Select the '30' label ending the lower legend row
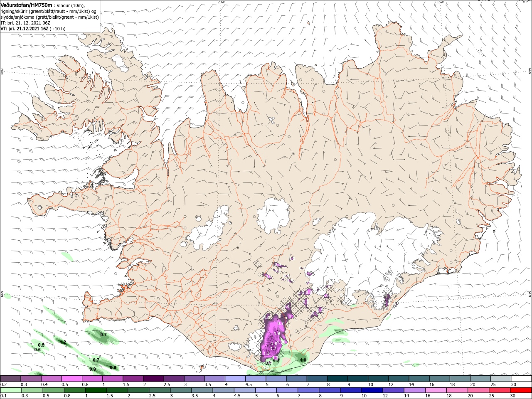 point(514,396)
